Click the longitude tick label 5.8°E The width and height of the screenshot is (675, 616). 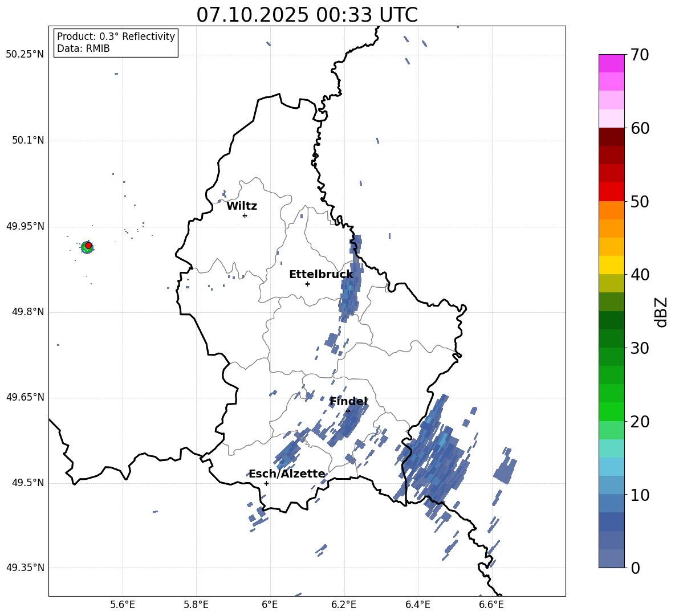196,605
